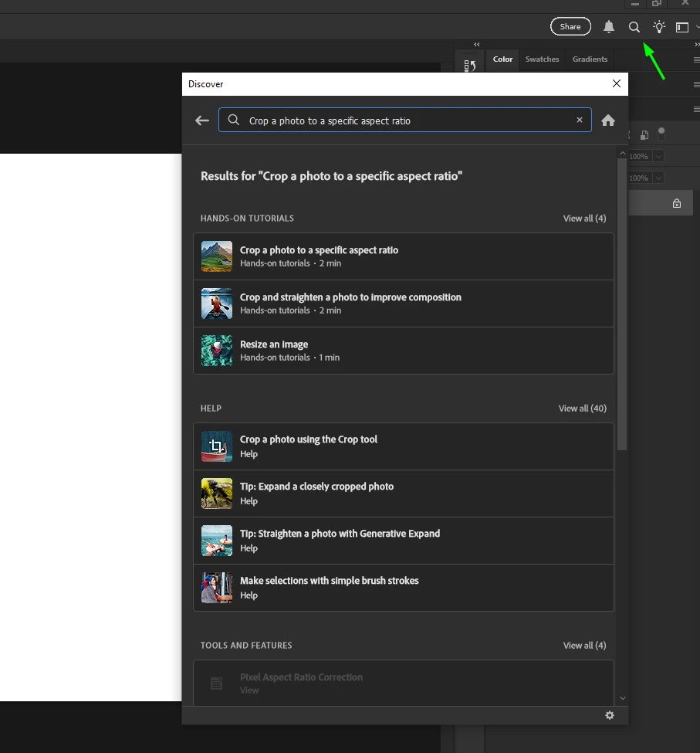
Task: Open 'Crop a photo using the Crop tool' help
Action: click(404, 446)
